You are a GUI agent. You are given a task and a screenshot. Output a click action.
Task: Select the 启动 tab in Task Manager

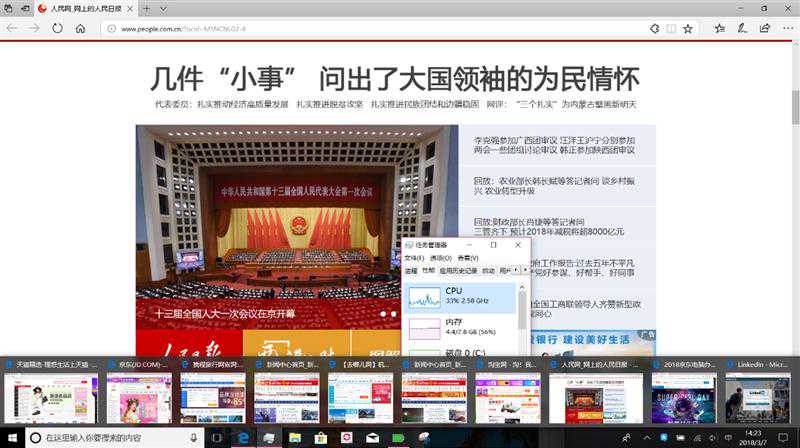[488, 270]
